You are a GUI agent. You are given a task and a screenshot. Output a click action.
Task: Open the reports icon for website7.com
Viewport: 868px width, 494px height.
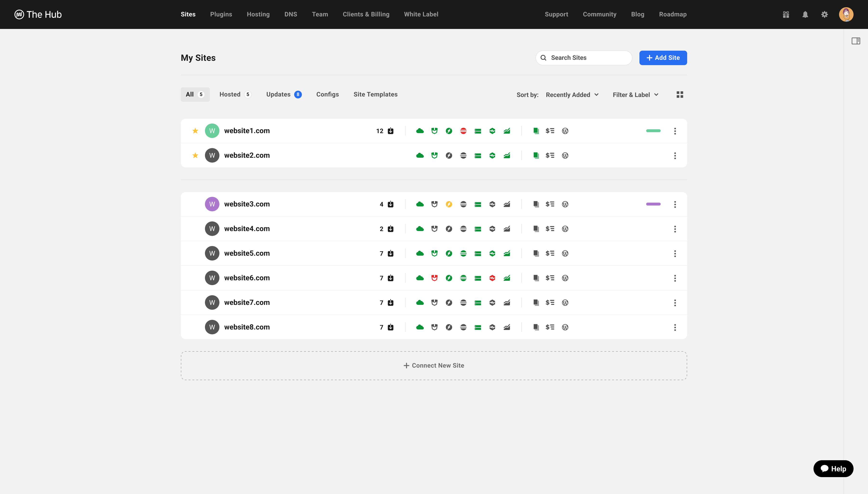pyautogui.click(x=536, y=302)
